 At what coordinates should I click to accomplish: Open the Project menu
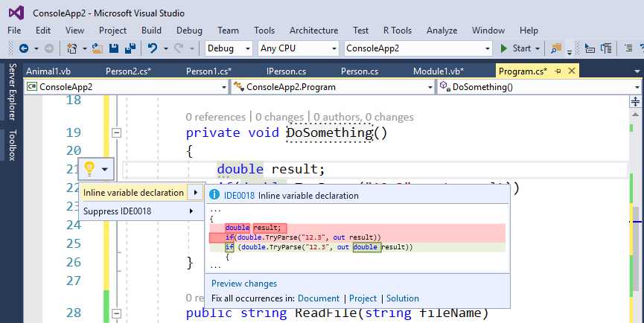[x=113, y=31]
